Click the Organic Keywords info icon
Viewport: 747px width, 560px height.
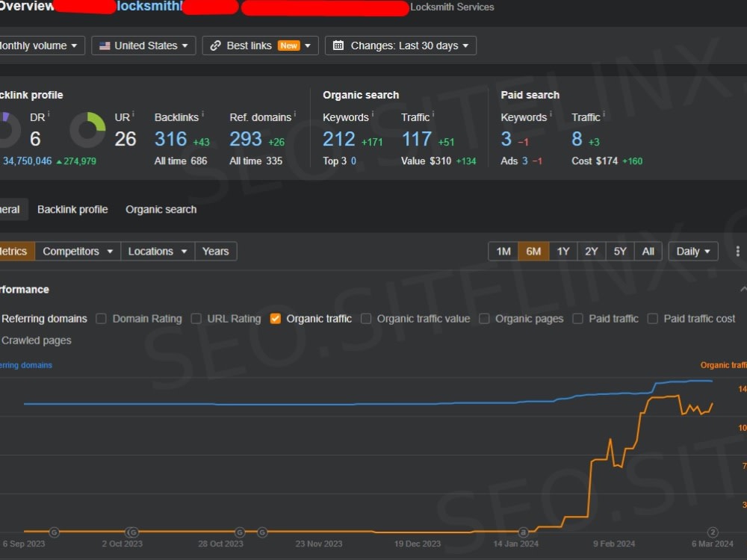(x=373, y=113)
